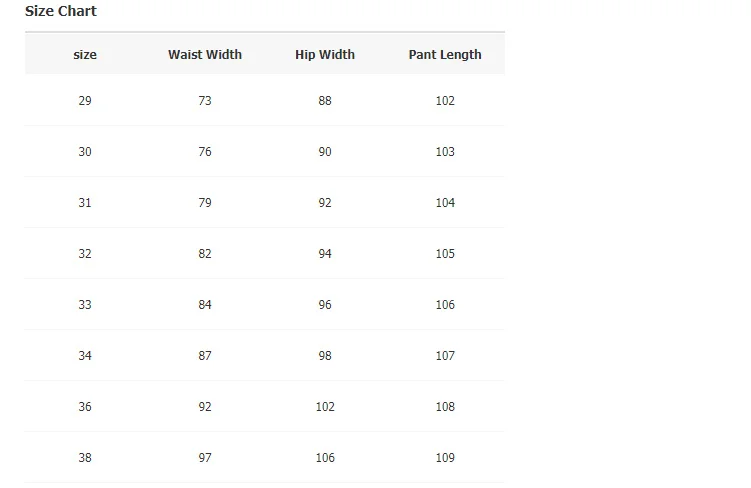Click the Pant Length column header
751x488 pixels.
pos(445,55)
